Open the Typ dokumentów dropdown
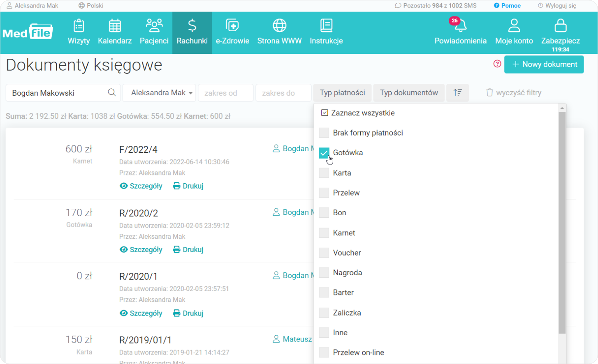The image size is (598, 364). [x=409, y=93]
